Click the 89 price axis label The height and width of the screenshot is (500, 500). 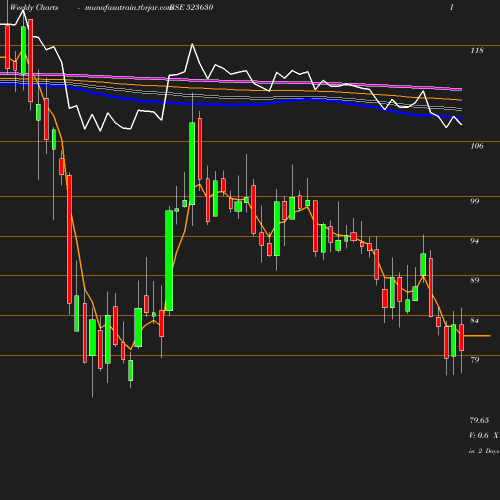(474, 280)
